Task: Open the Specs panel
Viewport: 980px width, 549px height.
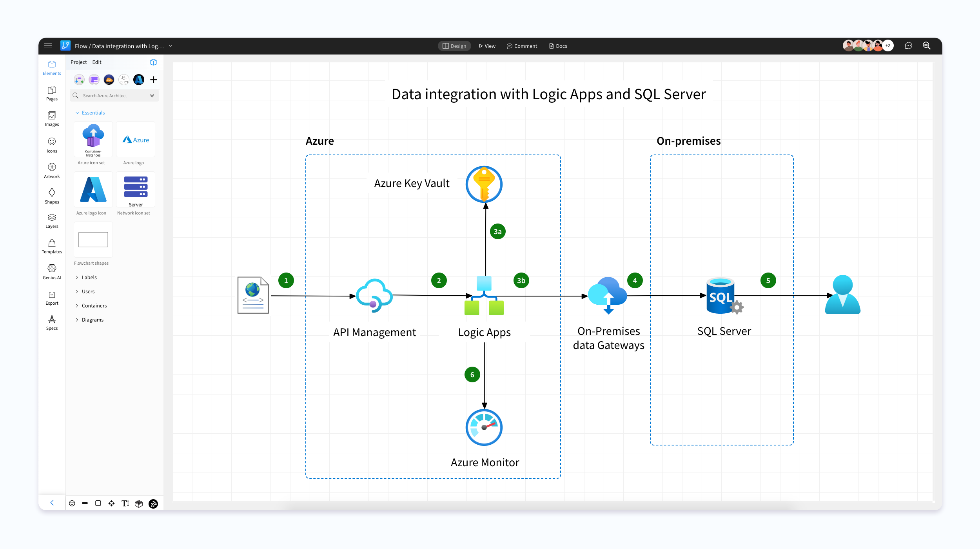Action: click(x=52, y=323)
